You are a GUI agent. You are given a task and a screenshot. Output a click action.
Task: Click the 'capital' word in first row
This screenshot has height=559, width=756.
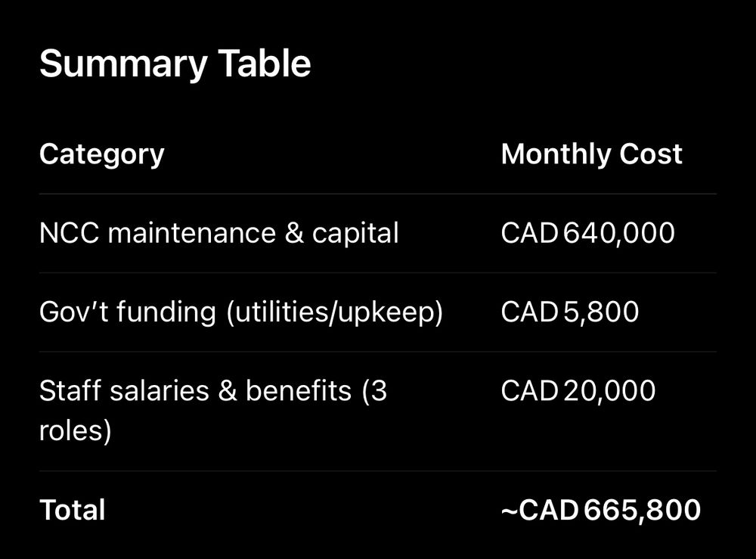355,234
